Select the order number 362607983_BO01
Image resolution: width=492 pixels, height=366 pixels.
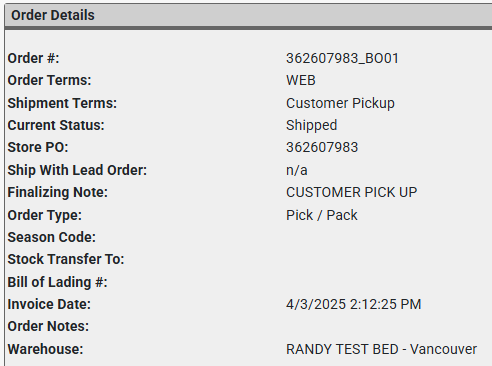[342, 58]
